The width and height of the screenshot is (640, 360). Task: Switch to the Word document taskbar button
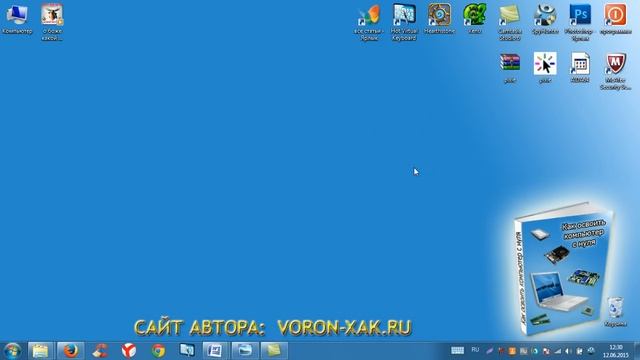click(x=215, y=351)
